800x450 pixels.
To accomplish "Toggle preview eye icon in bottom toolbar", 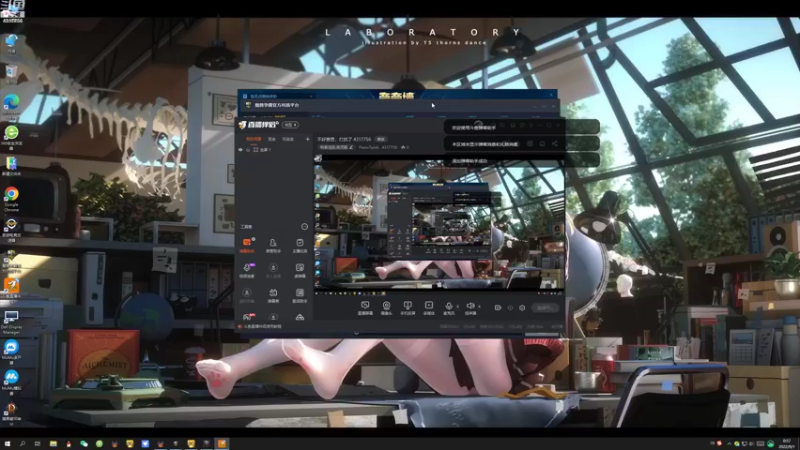I will click(510, 308).
